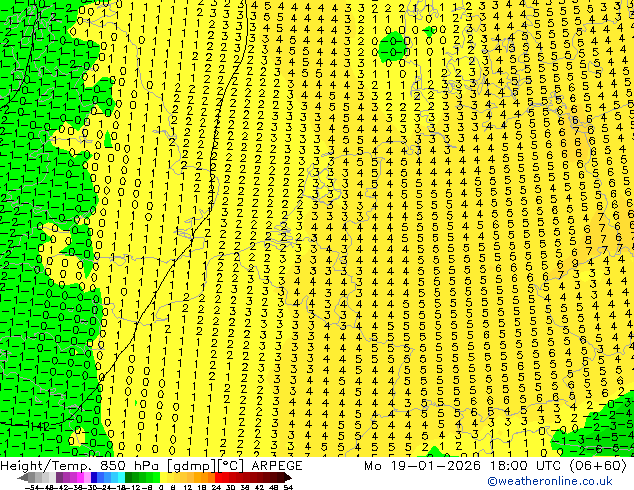
Task: Click the '54' maximum label under legend
Action: (x=288, y=488)
